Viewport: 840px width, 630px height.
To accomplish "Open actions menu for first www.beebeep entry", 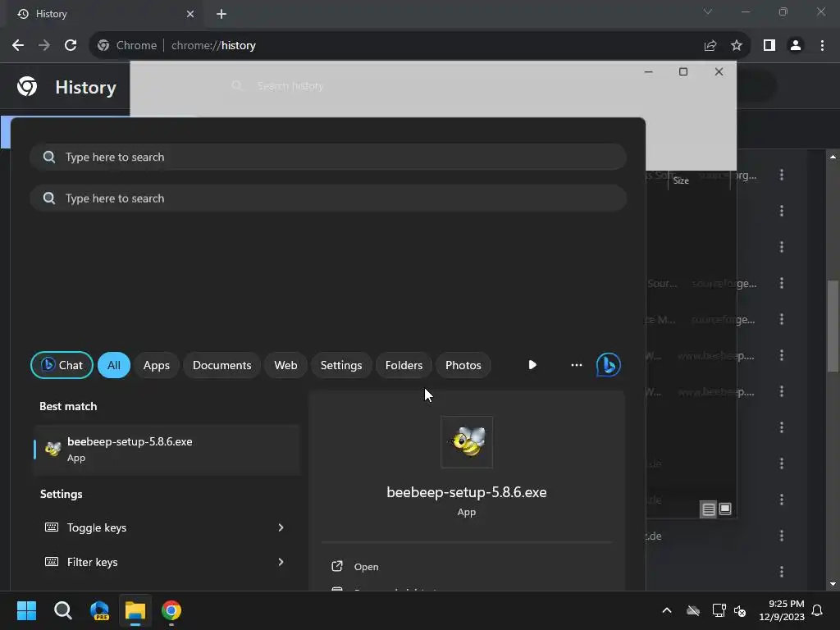I will pos(782,355).
